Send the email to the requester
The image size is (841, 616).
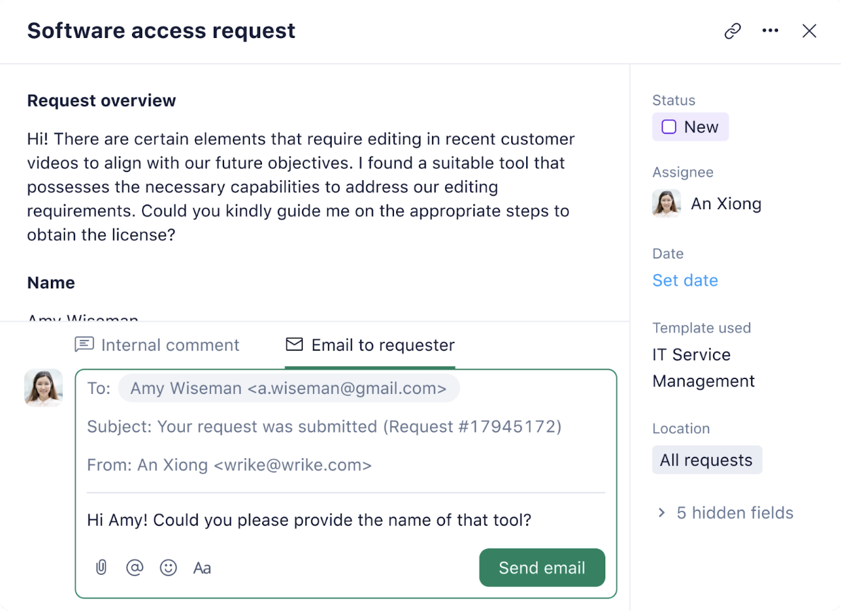click(x=542, y=567)
